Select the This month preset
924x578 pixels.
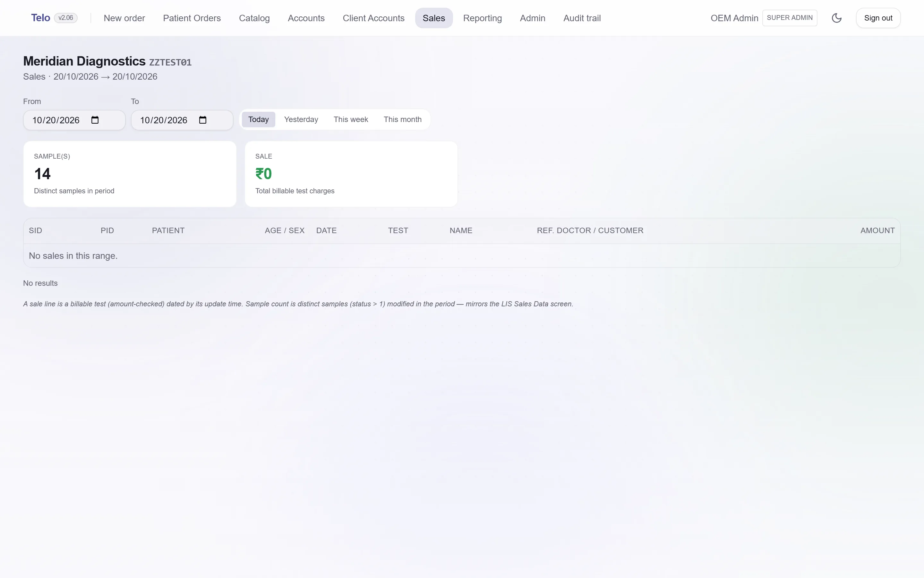coord(402,119)
